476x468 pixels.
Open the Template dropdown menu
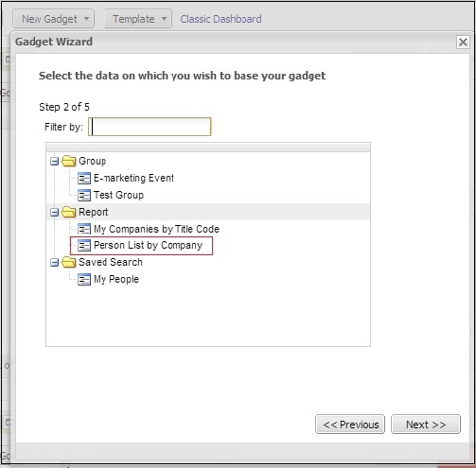(x=138, y=19)
